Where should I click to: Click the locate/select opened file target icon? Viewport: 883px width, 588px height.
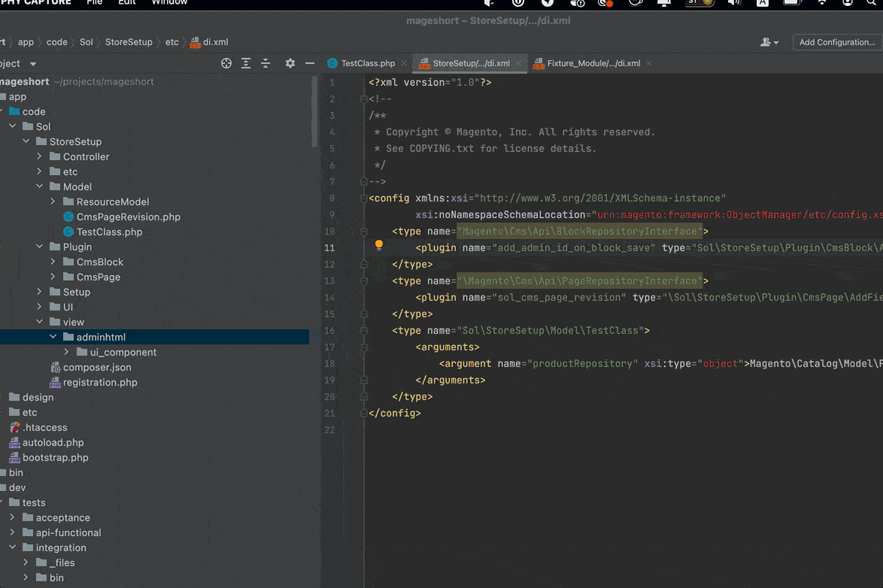point(226,64)
